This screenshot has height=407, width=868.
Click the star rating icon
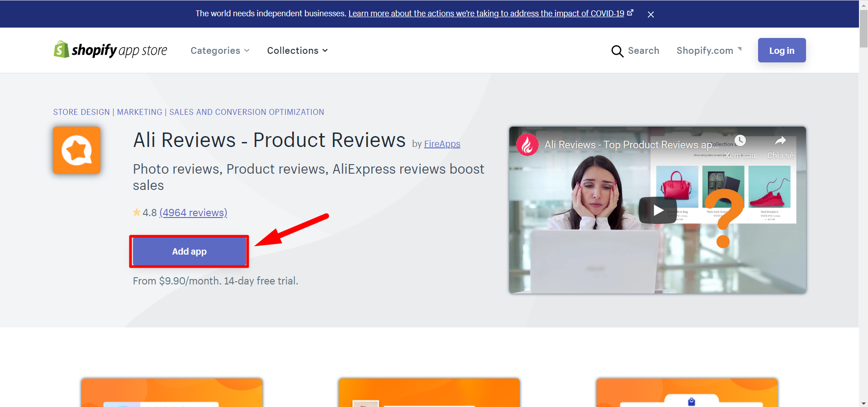[x=137, y=212]
